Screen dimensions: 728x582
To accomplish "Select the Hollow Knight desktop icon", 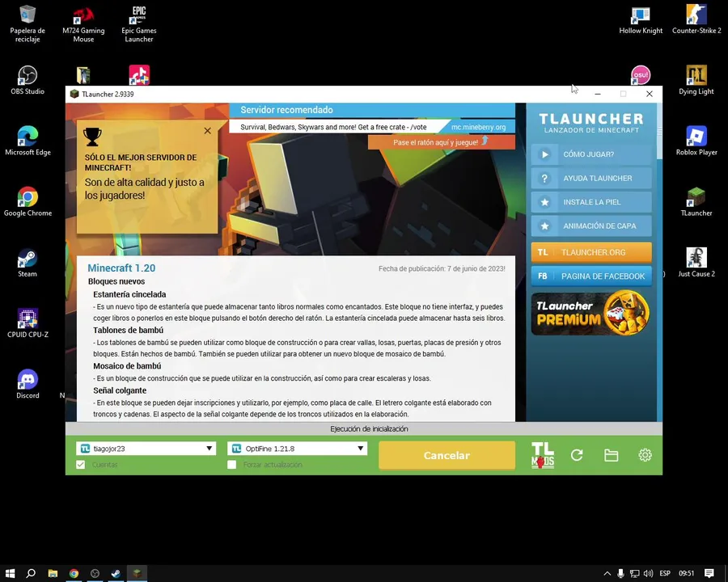I will (x=641, y=19).
